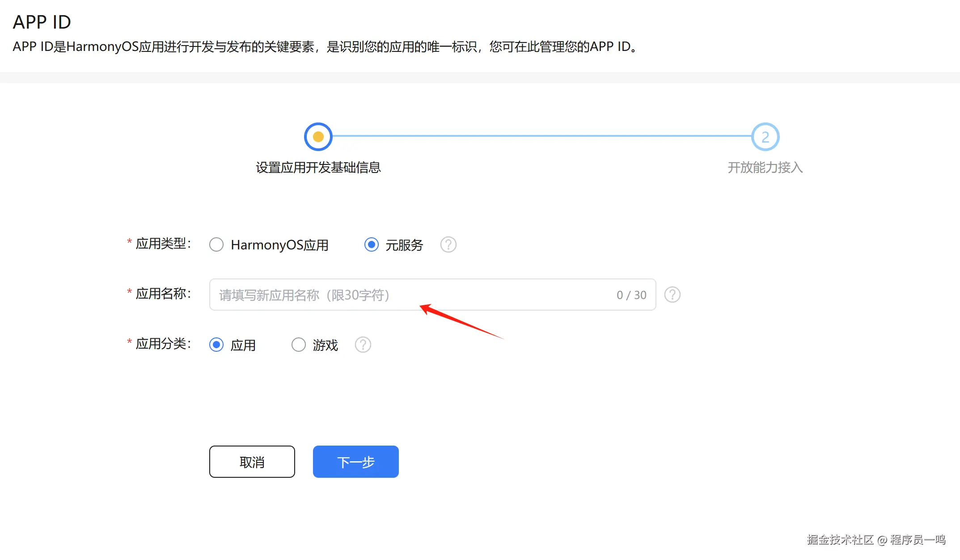
Task: Click the 0 / 30 character counter
Action: (631, 295)
